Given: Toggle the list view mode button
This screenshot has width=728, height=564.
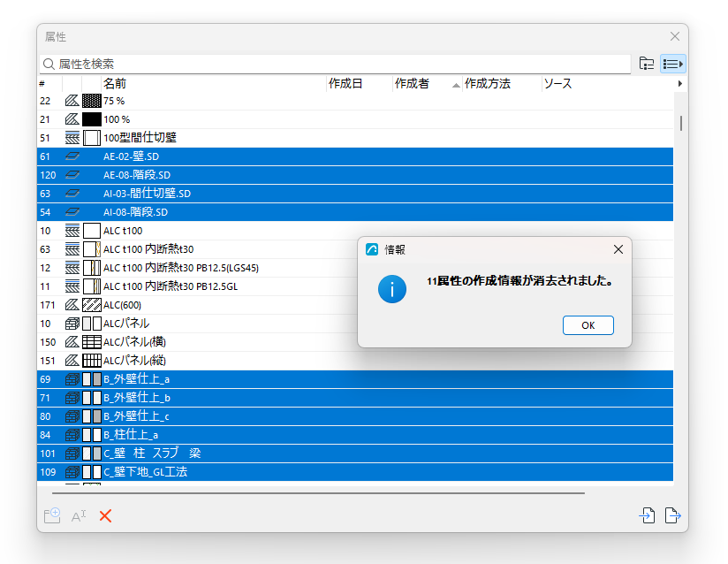Looking at the screenshot, I should click(672, 64).
